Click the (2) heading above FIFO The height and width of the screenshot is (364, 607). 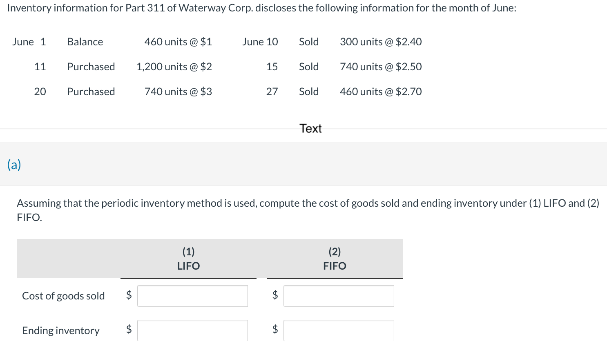[x=334, y=251]
